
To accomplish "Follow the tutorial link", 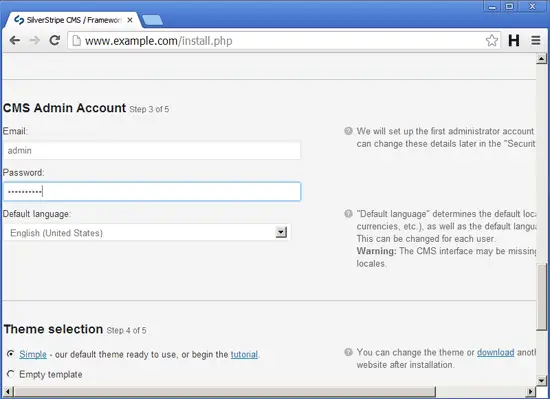I will 244,354.
